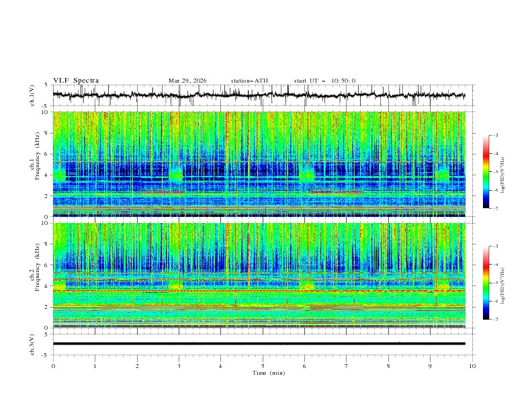Click the ch.1 spectrogram color scale bar
Image resolution: width=532 pixels, height=411 pixels.
(486, 171)
